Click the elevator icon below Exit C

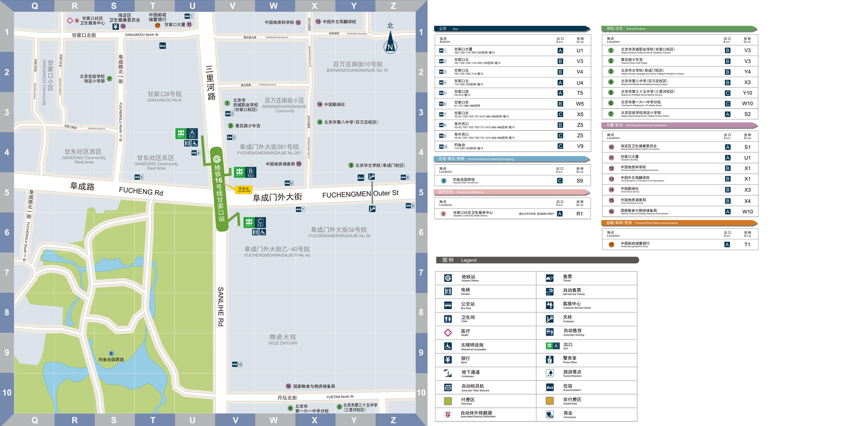pos(255,232)
